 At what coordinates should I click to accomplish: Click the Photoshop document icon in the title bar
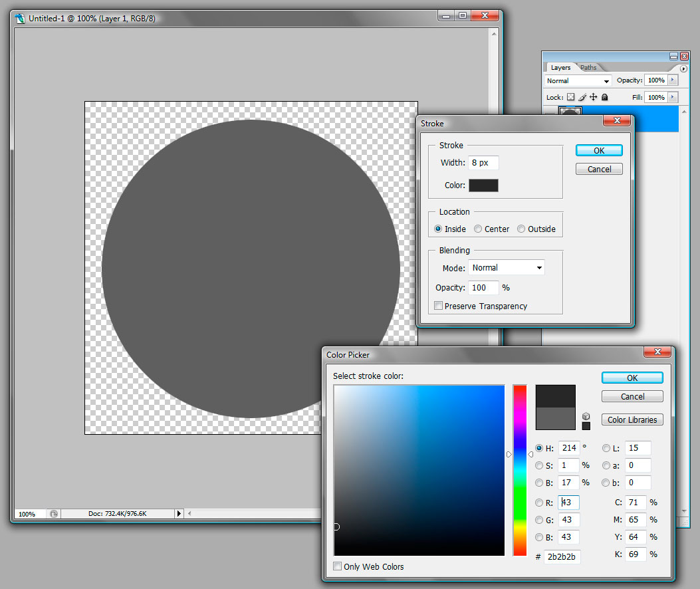pyautogui.click(x=20, y=19)
